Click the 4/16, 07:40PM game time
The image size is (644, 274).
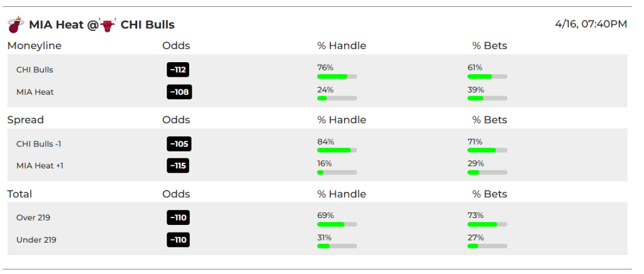pyautogui.click(x=591, y=25)
